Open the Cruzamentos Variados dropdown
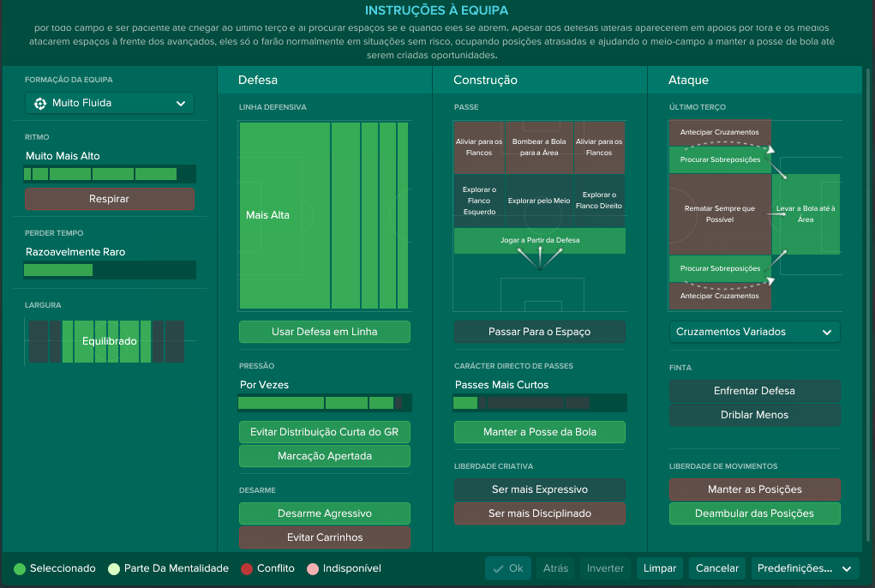Viewport: 875px width, 588px height. pos(754,332)
